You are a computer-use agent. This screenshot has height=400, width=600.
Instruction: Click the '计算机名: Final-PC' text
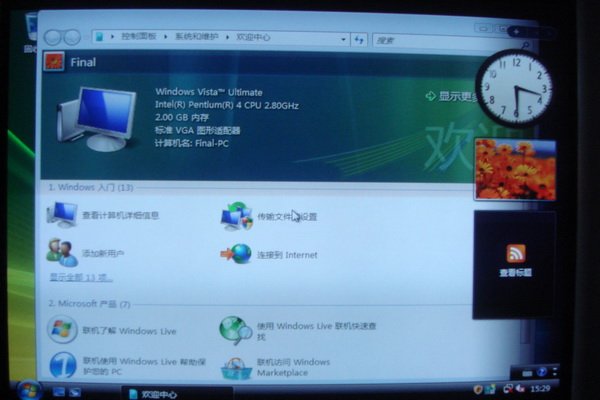click(x=192, y=144)
